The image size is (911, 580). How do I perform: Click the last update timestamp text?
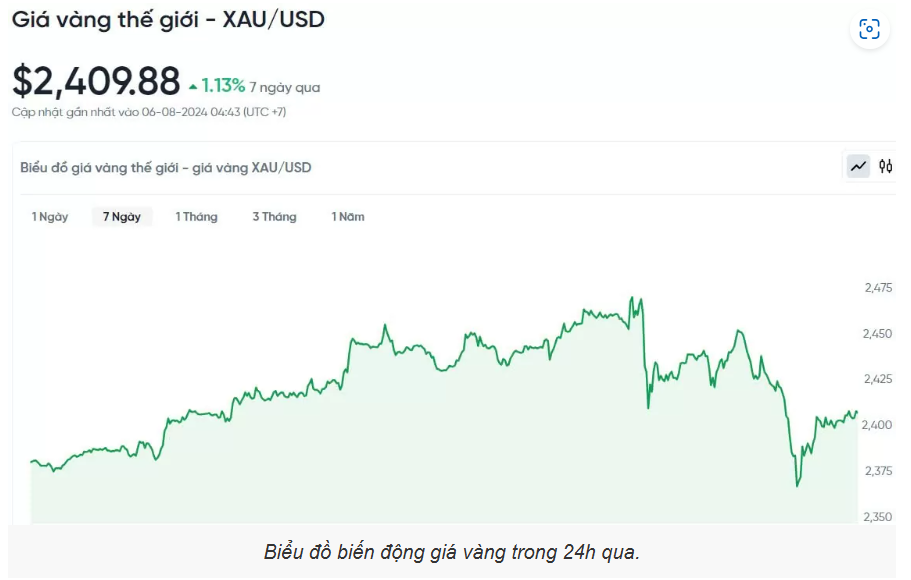149,112
